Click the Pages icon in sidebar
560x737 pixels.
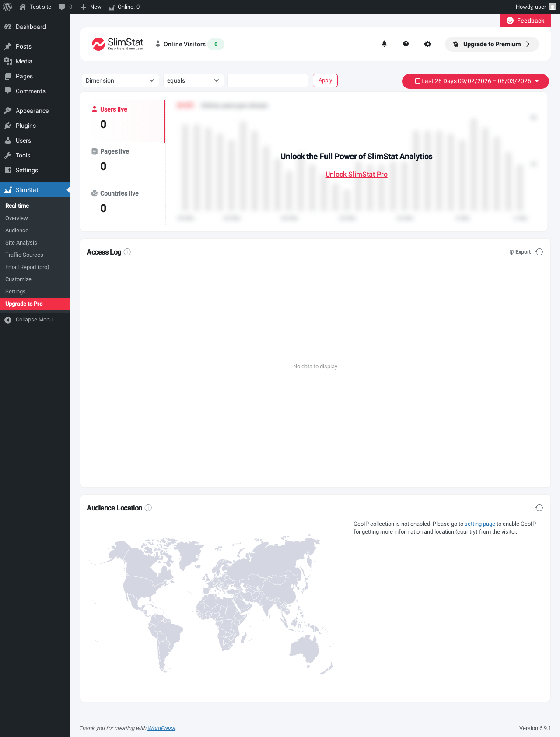click(8, 76)
